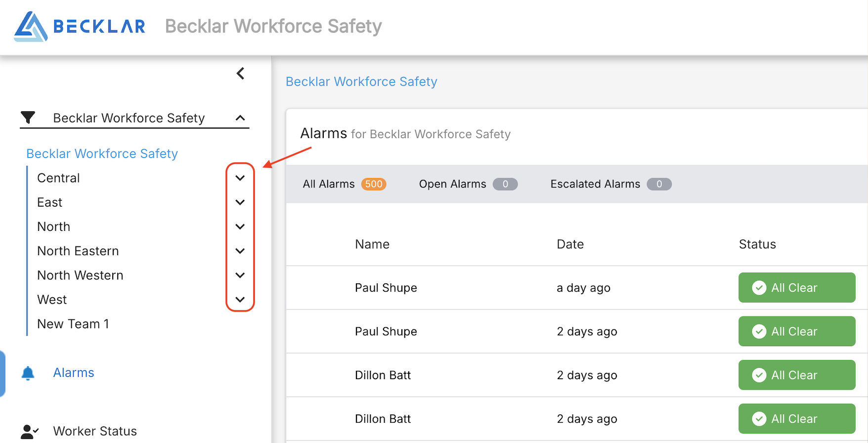
Task: Expand the North team chevron
Action: click(x=240, y=226)
